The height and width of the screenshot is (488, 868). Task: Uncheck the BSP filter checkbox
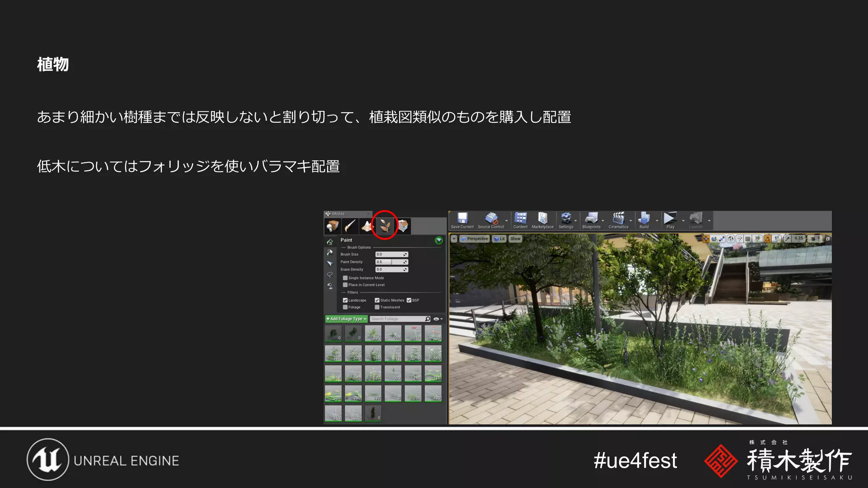[409, 300]
